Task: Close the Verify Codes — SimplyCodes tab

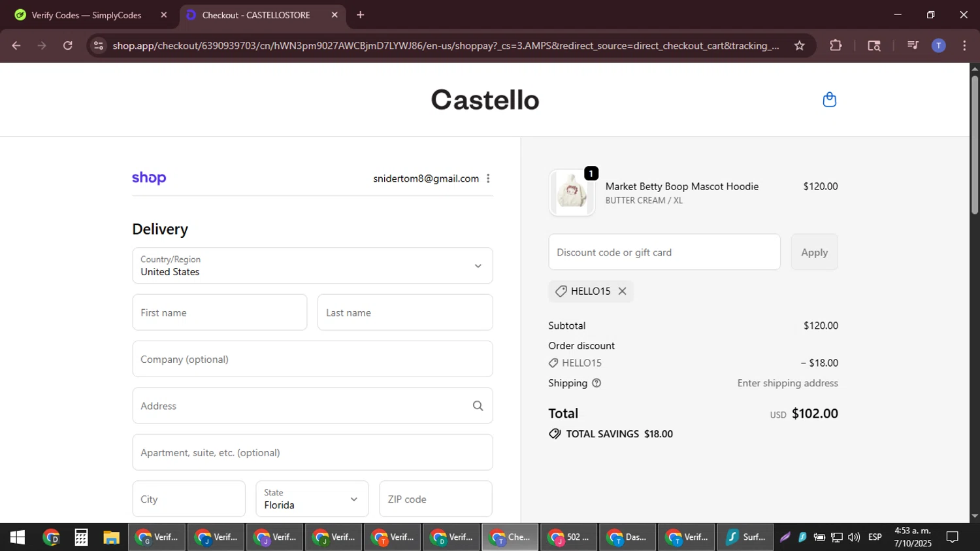Action: click(x=164, y=15)
